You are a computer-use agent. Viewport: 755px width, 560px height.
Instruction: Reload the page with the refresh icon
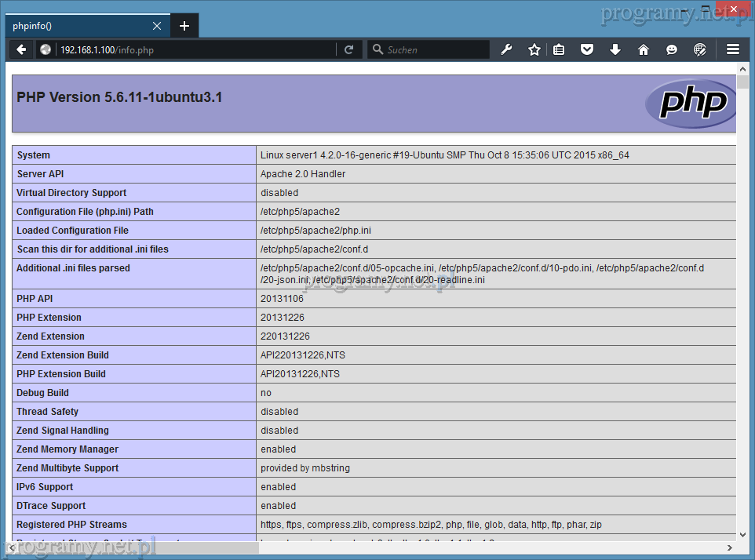(348, 49)
